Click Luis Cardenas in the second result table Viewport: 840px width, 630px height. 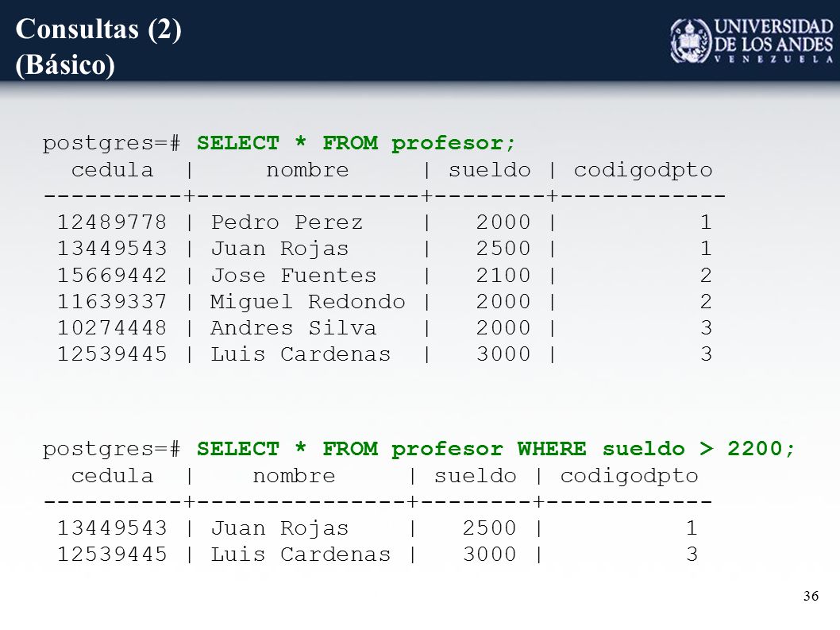tap(301, 554)
